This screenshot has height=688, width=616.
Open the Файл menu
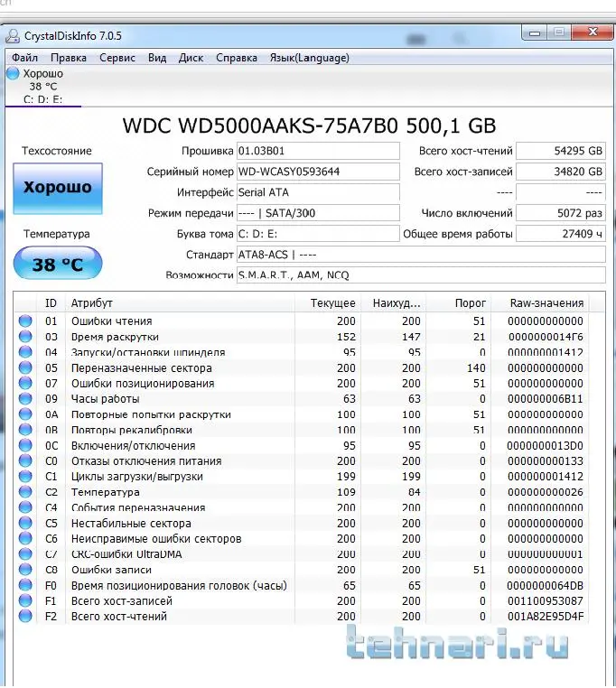(x=24, y=58)
